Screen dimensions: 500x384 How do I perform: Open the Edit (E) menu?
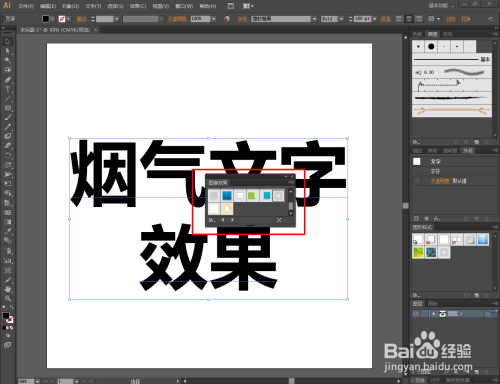click(x=48, y=6)
